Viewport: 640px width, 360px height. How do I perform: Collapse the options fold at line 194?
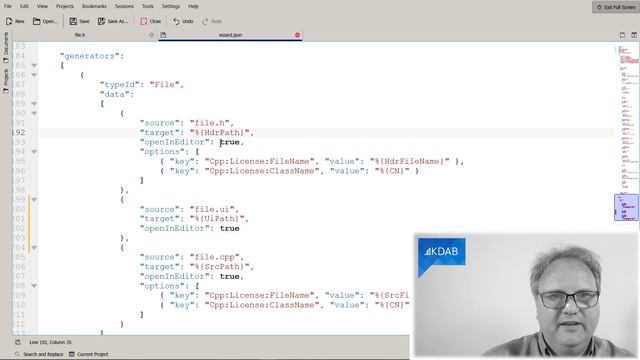[x=34, y=152]
